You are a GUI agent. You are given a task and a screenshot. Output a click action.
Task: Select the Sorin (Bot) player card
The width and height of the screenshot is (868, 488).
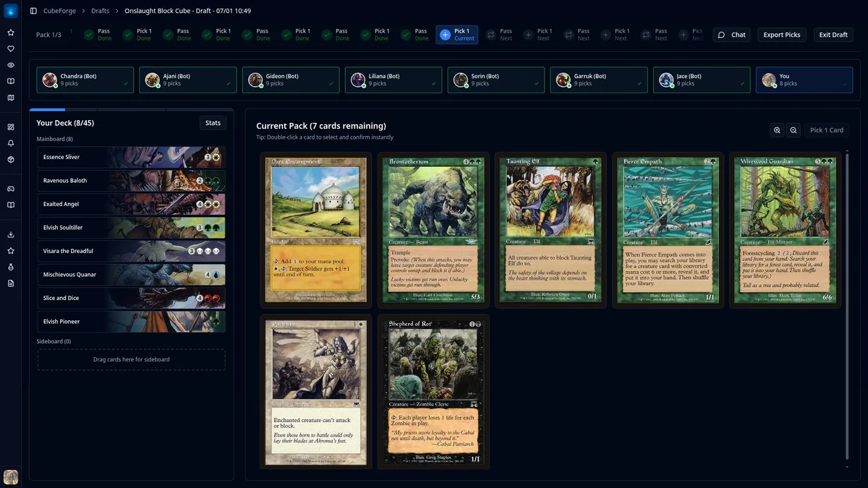click(x=496, y=80)
